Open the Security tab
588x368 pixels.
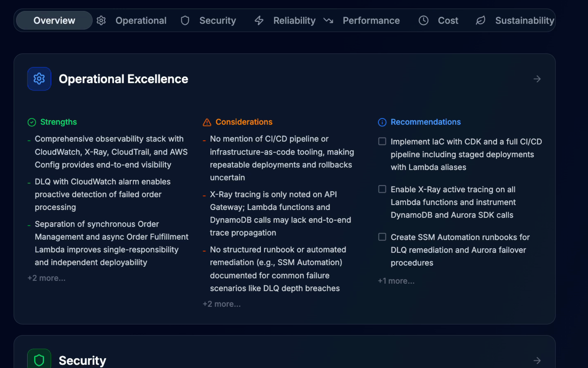(218, 20)
